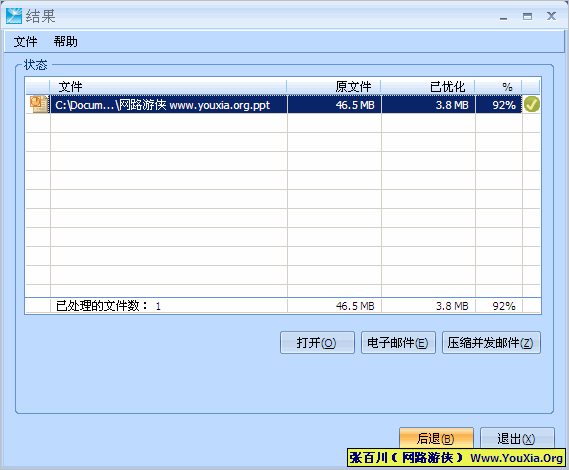Click the 压缩并发邮件(Z) button
The width and height of the screenshot is (569, 470).
coord(491,342)
